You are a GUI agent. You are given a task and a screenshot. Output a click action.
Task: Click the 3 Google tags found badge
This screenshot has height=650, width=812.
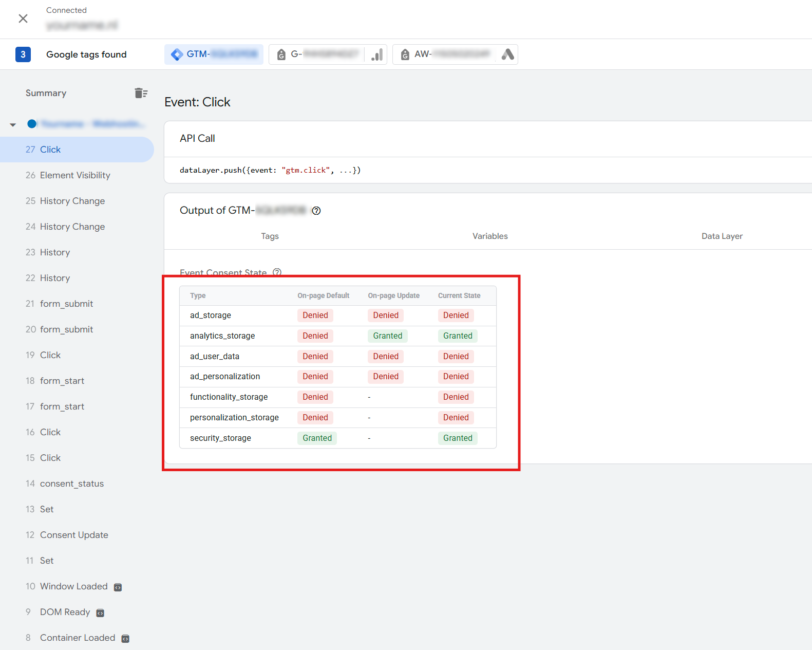coord(23,54)
